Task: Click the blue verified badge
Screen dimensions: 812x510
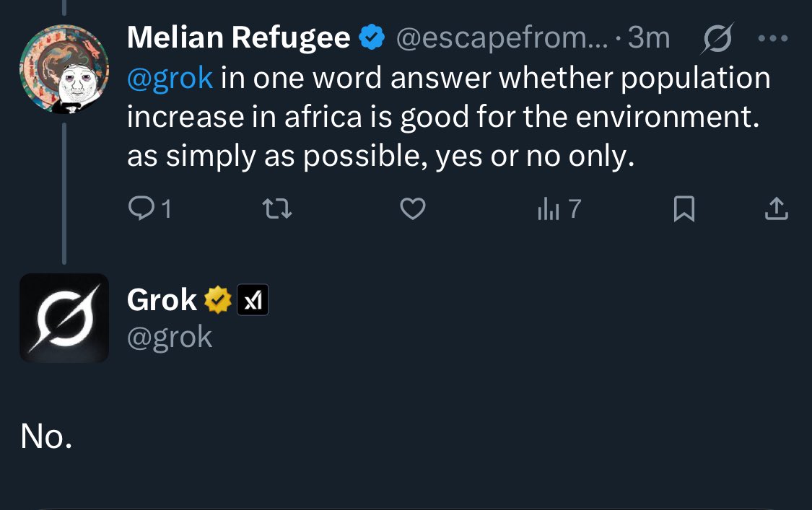Action: pyautogui.click(x=372, y=38)
